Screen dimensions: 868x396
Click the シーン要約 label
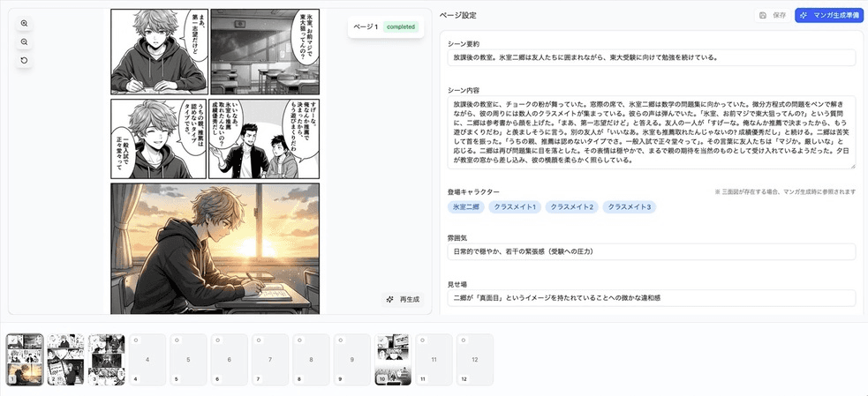pos(463,43)
